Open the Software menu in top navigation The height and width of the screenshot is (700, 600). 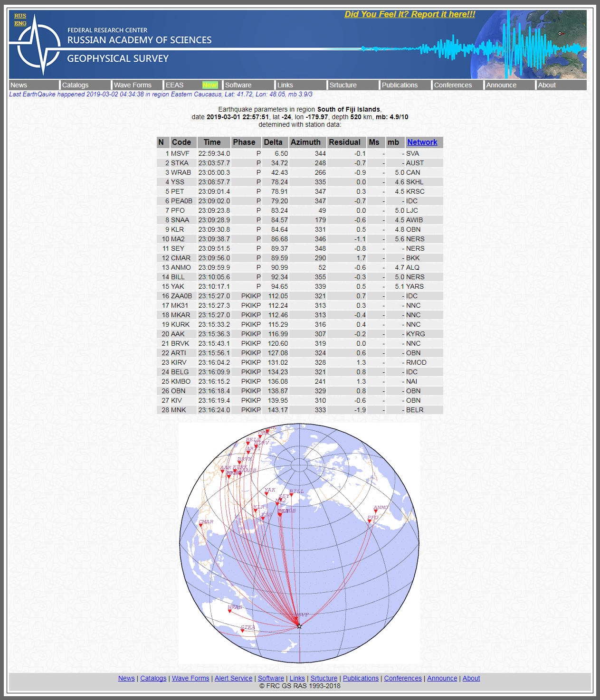point(238,85)
